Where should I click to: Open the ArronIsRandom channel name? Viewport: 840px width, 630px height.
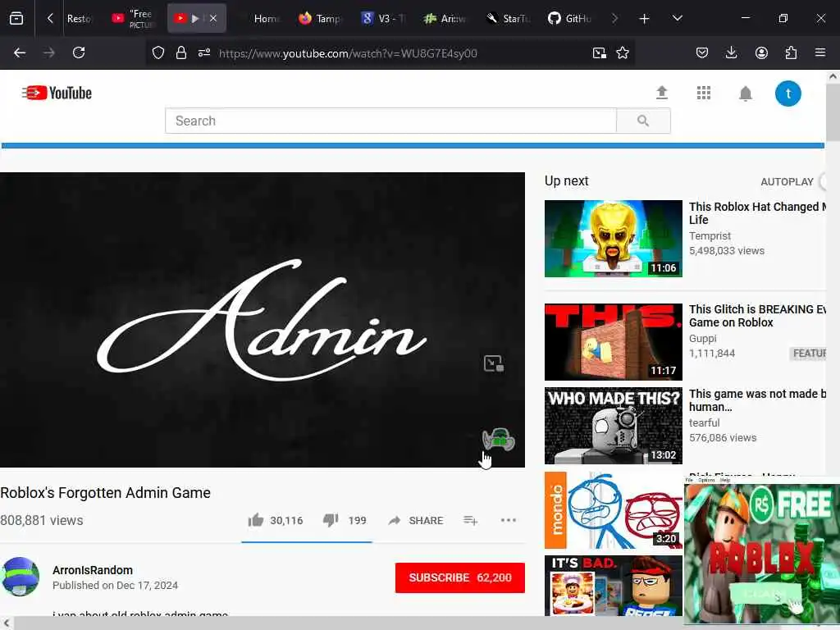point(93,570)
